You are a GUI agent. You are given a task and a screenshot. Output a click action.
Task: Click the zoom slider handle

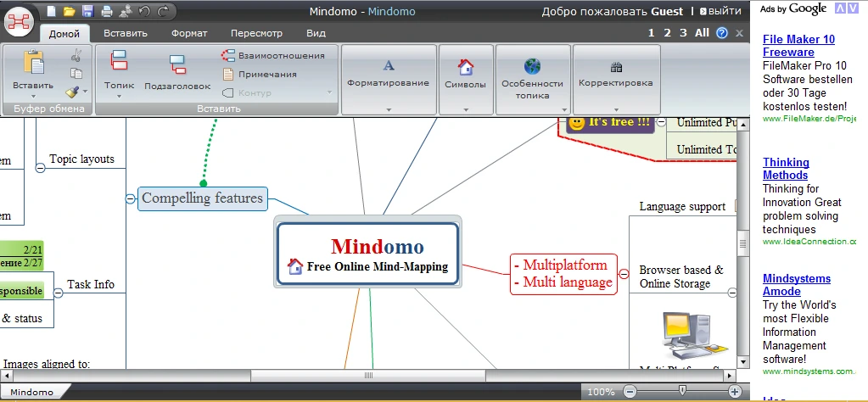tap(682, 391)
